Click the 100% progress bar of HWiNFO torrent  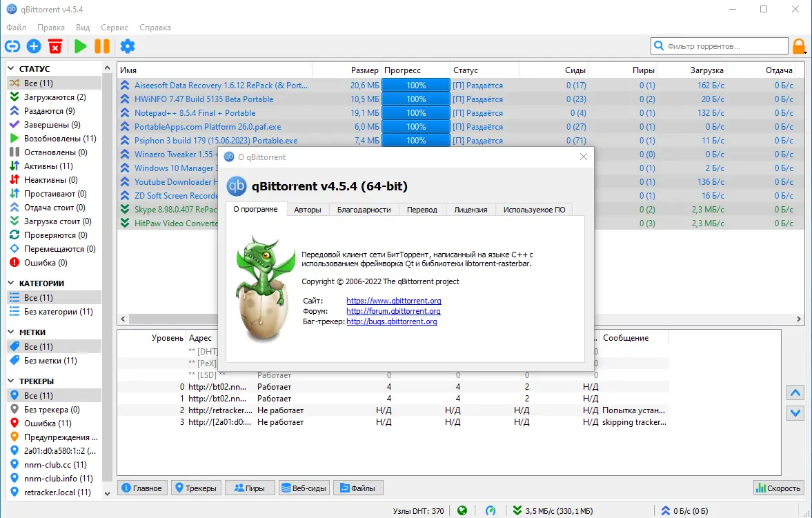coord(416,99)
